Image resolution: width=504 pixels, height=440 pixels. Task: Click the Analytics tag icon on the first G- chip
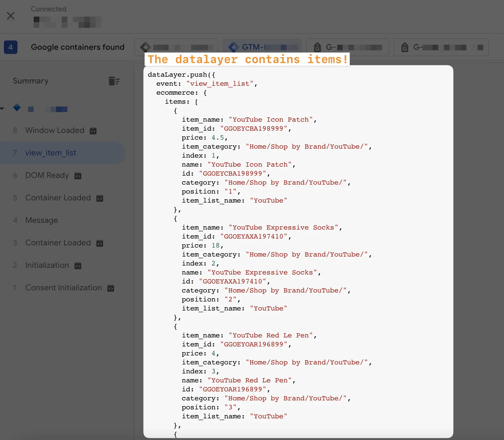[x=318, y=47]
